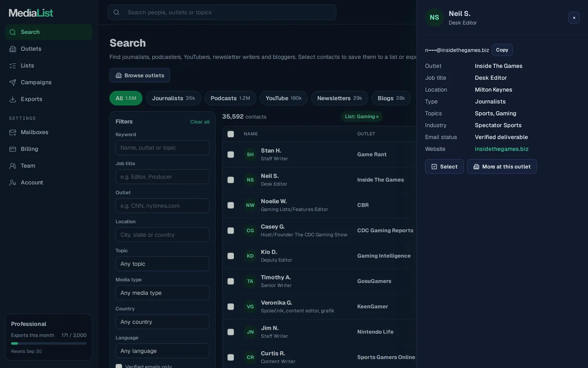Click the Browse outlets button
This screenshot has height=368, width=588.
pos(140,75)
